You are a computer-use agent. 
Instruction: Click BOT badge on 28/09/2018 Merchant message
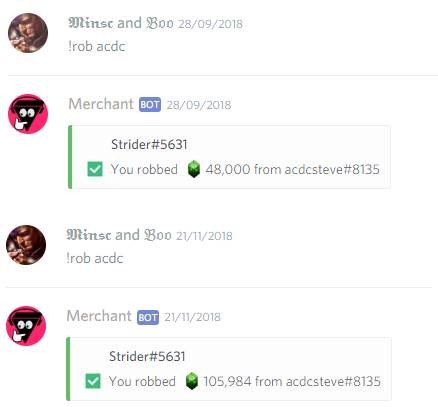coord(150,105)
